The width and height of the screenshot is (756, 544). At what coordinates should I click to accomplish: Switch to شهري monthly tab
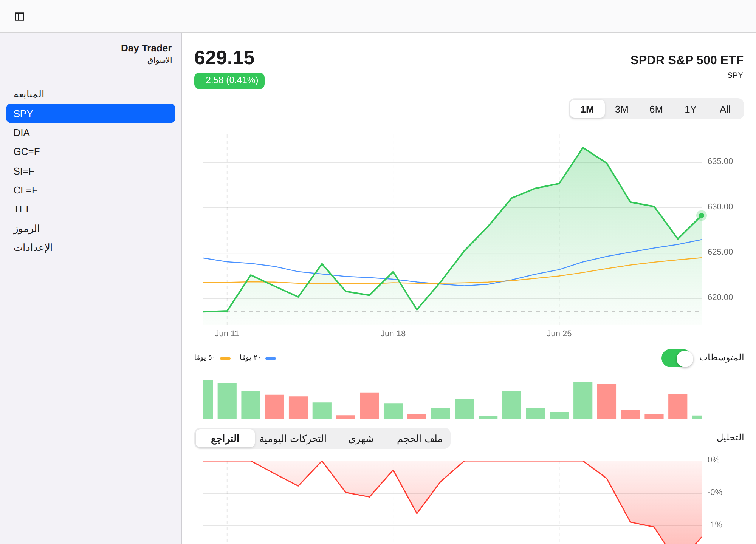(361, 438)
